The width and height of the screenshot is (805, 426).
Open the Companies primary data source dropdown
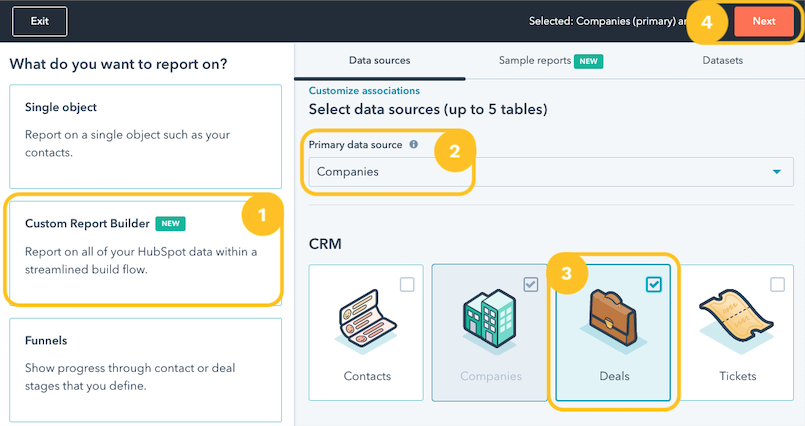pos(551,172)
